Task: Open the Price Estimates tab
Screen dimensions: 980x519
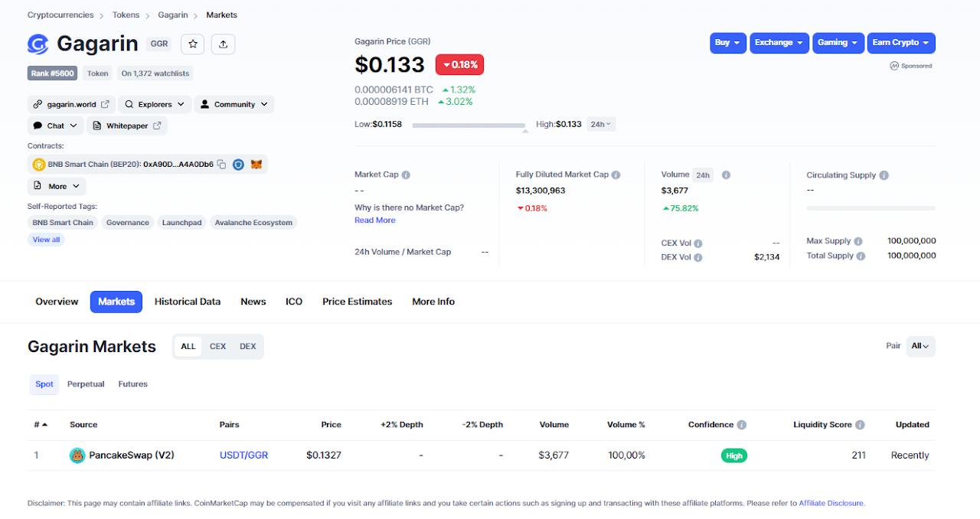Action: click(358, 302)
